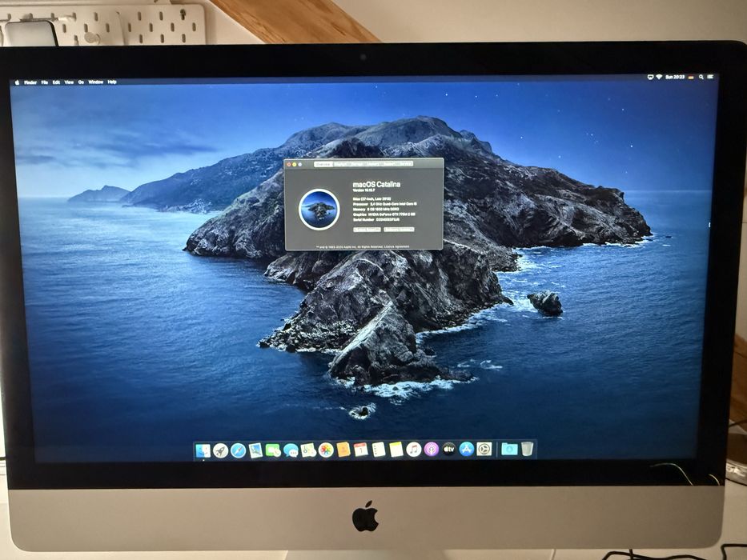
Task: Click the Graphics NVIDIA GeForce line
Action: coord(384,214)
